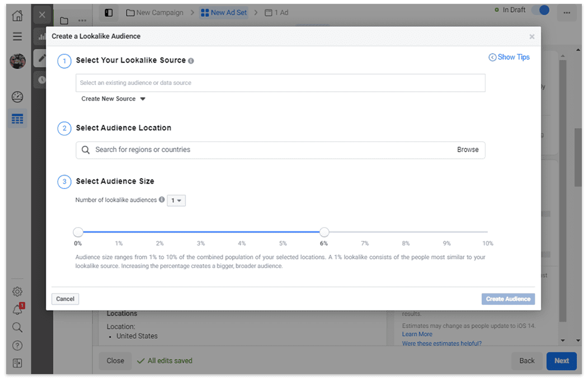
Task: Click the Home icon in left sidebar
Action: click(17, 15)
